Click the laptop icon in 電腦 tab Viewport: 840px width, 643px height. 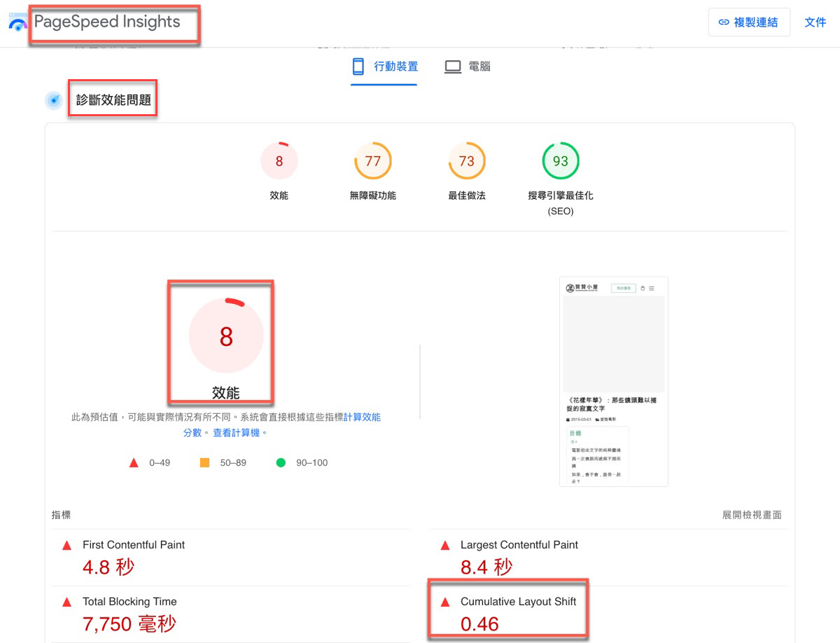click(453, 67)
